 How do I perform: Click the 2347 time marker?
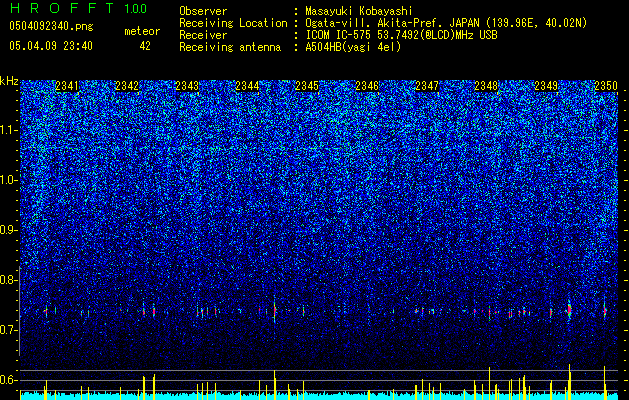click(x=427, y=86)
